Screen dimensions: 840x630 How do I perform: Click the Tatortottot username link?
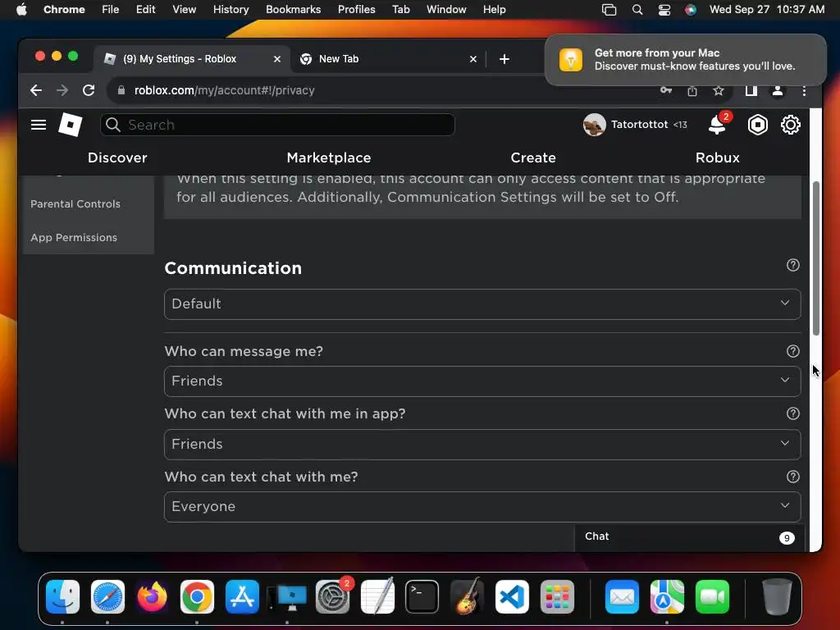click(x=640, y=125)
